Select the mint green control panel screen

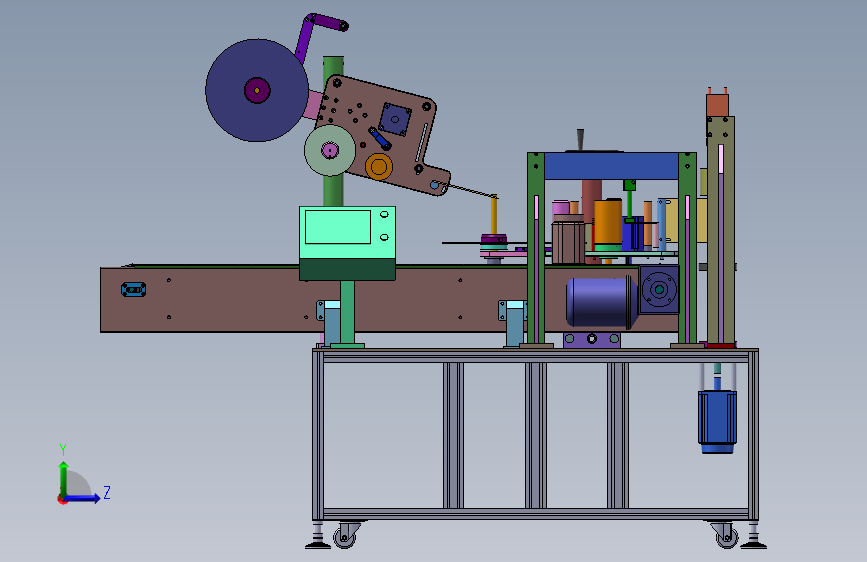[x=338, y=227]
